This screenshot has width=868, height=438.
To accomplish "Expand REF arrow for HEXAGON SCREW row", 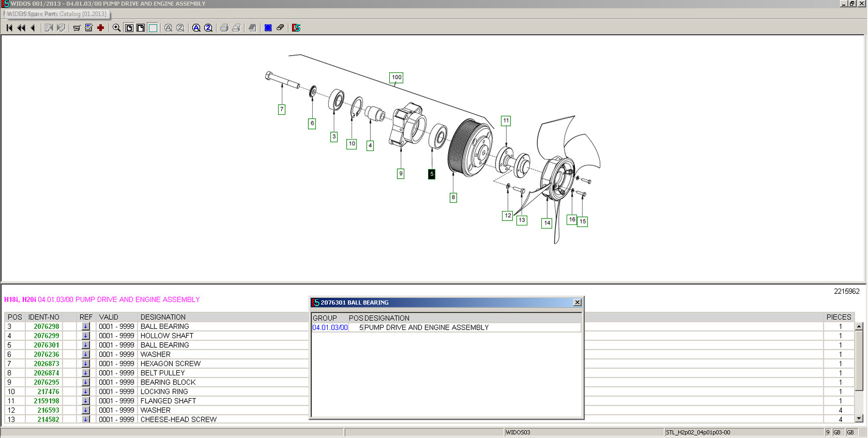I will (x=85, y=364).
